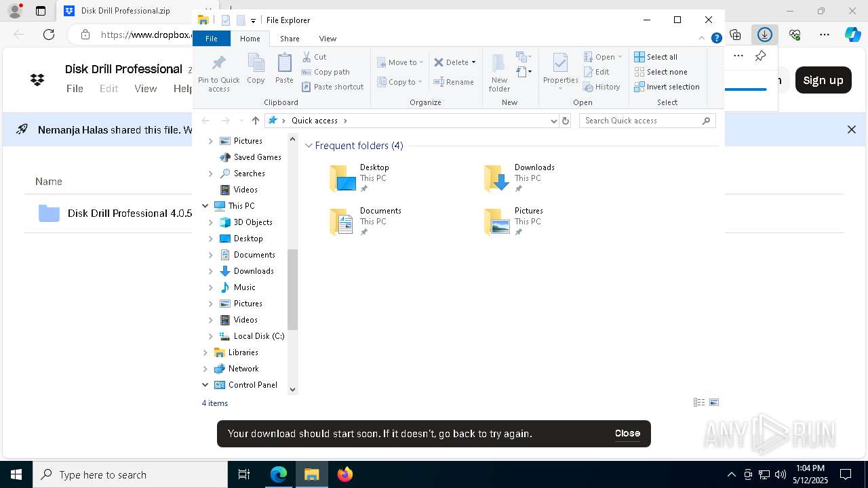Select the Pictures frequent folder
The image size is (868, 488).
514,222
